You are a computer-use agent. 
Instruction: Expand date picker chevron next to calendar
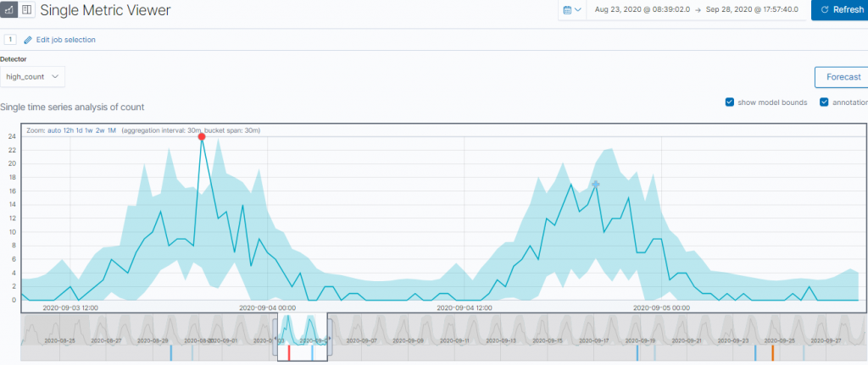pos(578,10)
